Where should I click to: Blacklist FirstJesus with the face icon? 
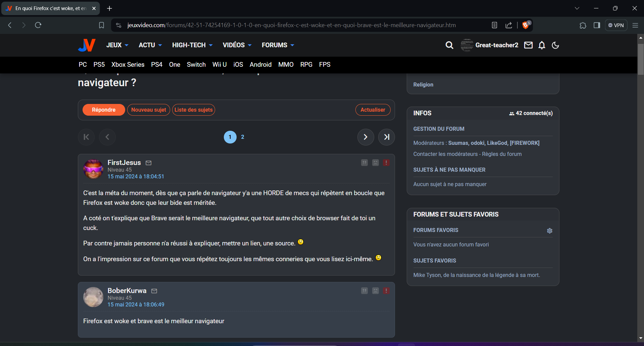376,163
